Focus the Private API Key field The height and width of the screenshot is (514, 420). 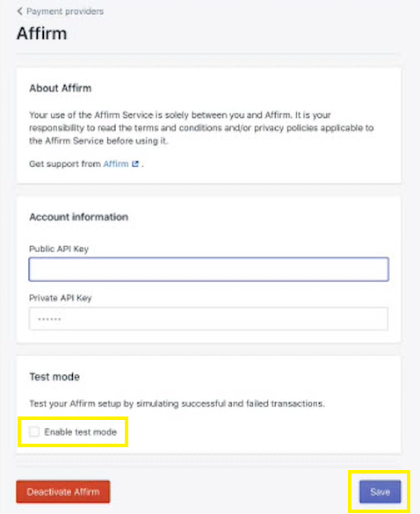(x=209, y=319)
